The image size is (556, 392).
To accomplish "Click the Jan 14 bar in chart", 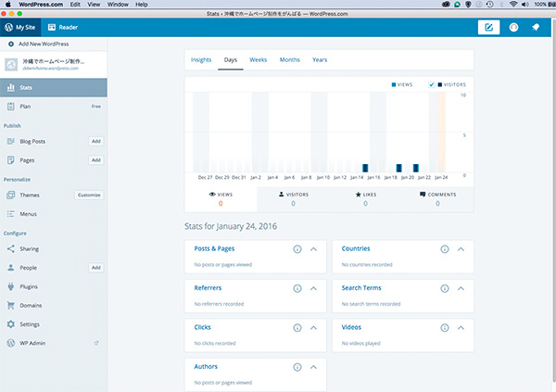I will click(x=365, y=168).
